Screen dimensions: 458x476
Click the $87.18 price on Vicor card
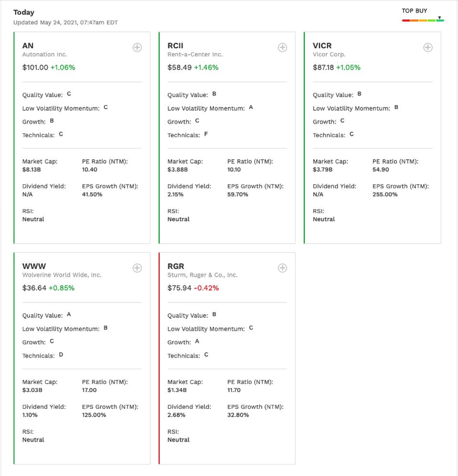pyautogui.click(x=323, y=67)
